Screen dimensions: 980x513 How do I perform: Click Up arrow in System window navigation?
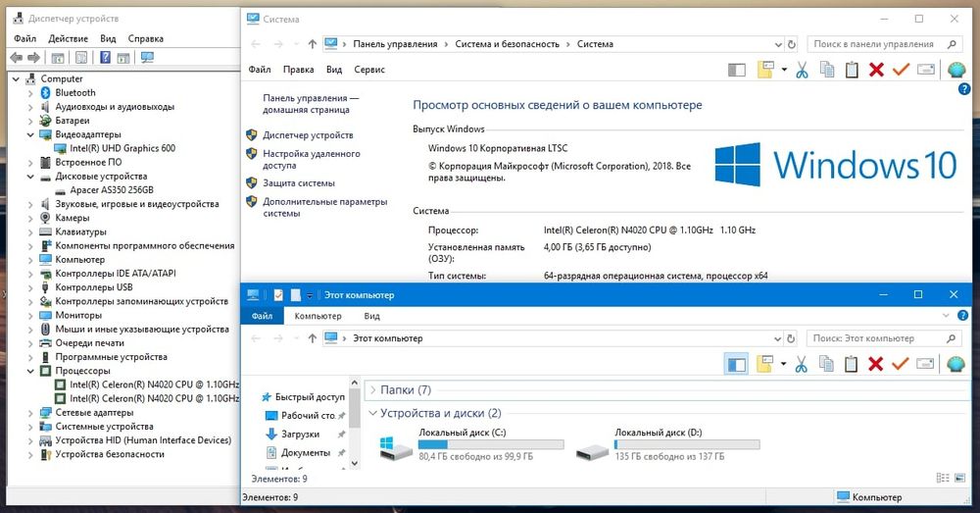tap(313, 44)
